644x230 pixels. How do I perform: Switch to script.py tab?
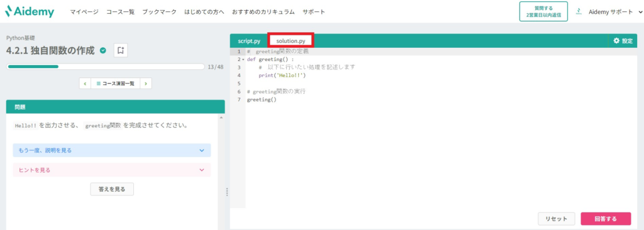pyautogui.click(x=249, y=41)
